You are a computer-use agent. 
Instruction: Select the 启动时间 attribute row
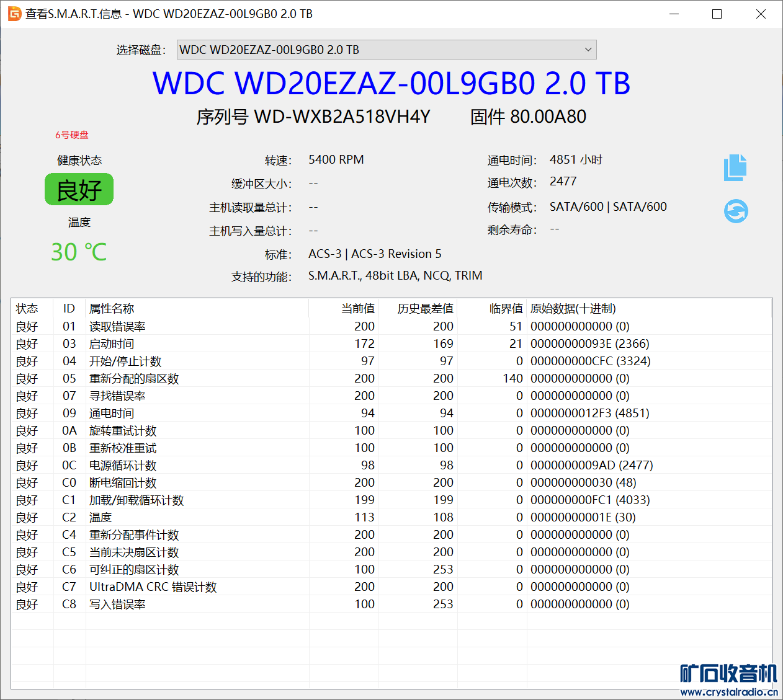(x=391, y=343)
